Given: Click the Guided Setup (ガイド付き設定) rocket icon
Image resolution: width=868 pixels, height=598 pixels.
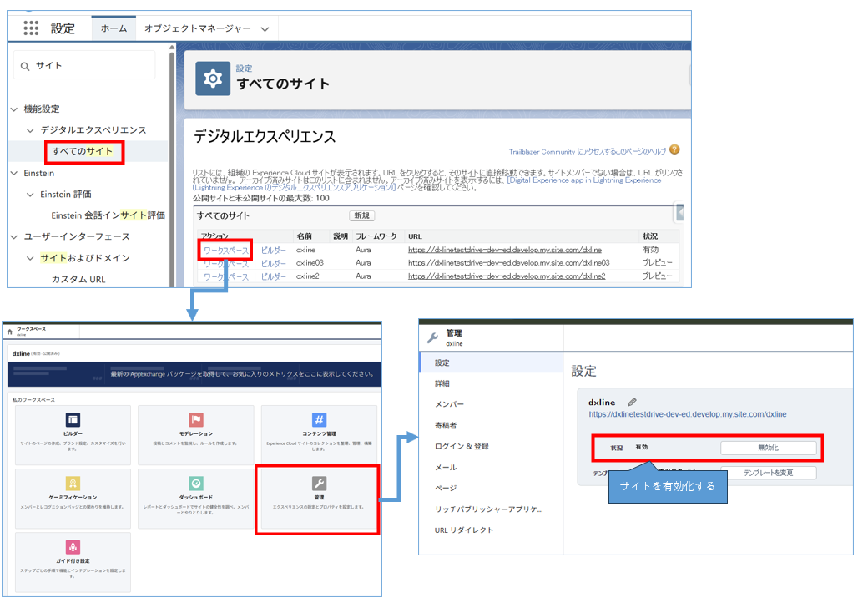Looking at the screenshot, I should [x=73, y=546].
